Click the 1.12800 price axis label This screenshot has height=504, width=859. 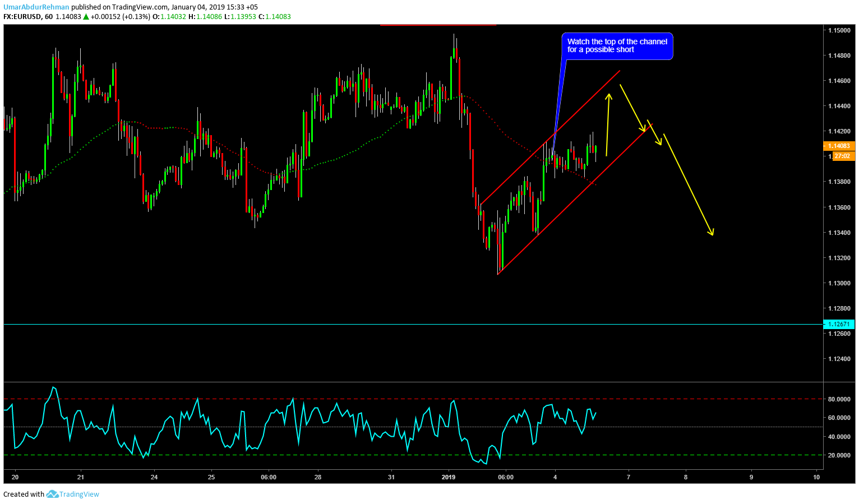[839, 308]
